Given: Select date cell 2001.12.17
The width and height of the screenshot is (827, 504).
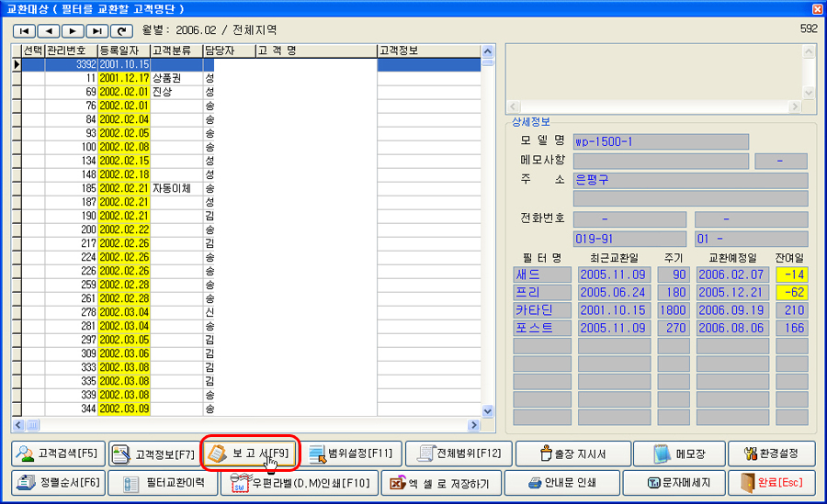Looking at the screenshot, I should click(x=124, y=78).
